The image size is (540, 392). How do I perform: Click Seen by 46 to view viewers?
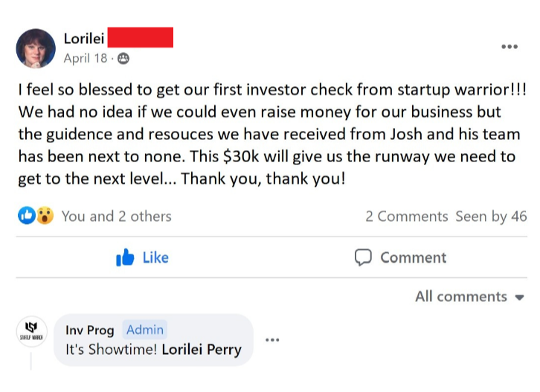491,216
